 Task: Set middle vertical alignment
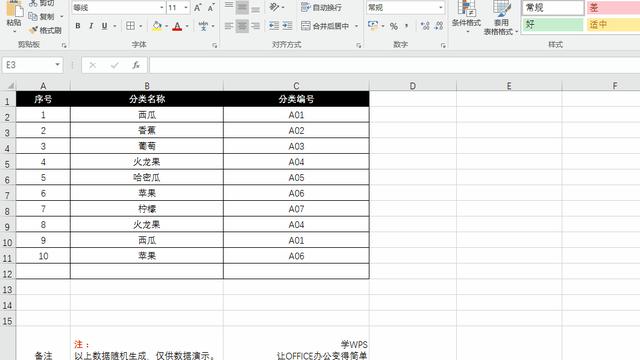click(242, 7)
